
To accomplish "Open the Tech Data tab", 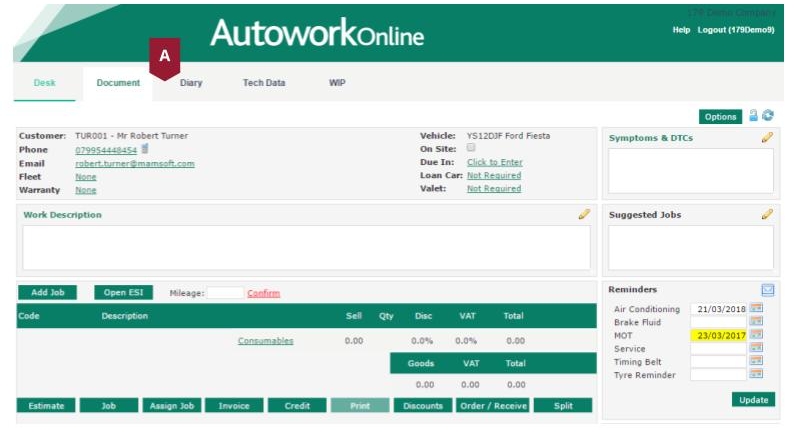I will point(264,83).
